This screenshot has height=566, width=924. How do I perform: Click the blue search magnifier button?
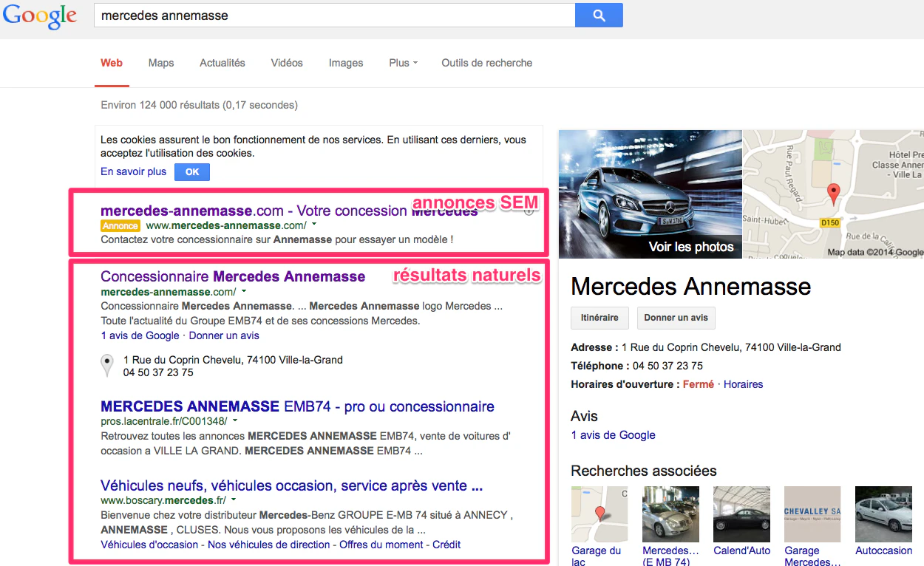tap(599, 15)
